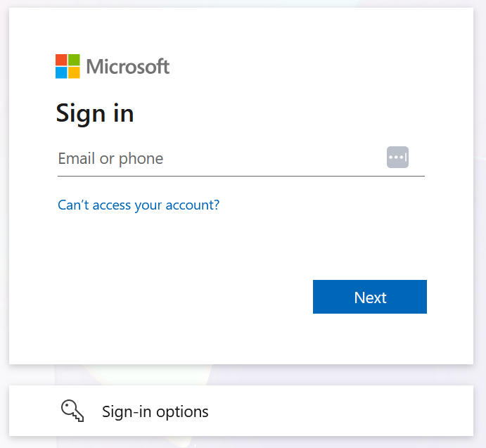The height and width of the screenshot is (448, 486).
Task: Select the Sign-in options label text
Action: [155, 412]
